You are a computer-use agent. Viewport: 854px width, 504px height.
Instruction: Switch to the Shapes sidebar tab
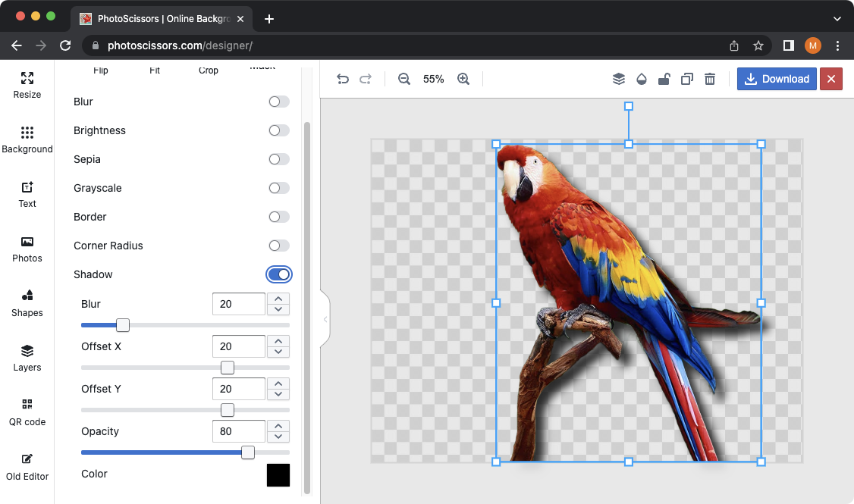click(x=27, y=303)
